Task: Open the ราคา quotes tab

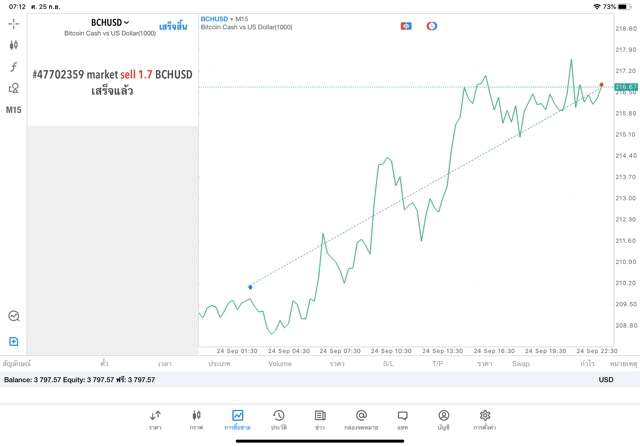Action: (155, 420)
